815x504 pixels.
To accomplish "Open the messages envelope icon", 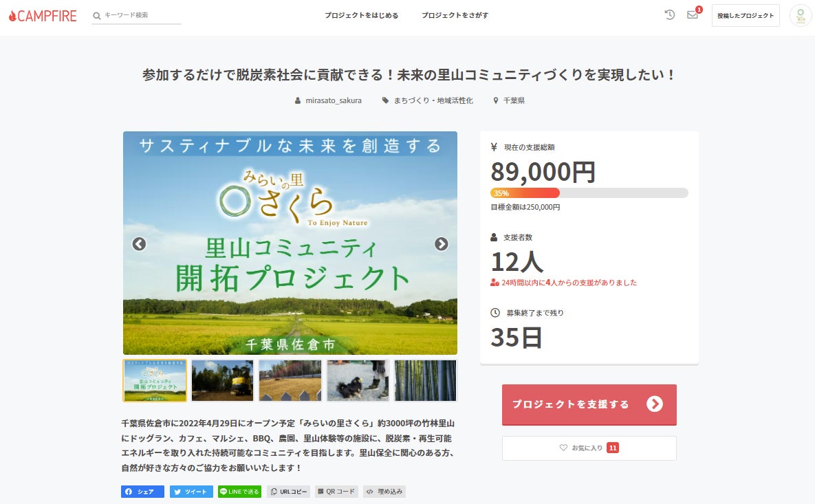I will click(x=693, y=15).
